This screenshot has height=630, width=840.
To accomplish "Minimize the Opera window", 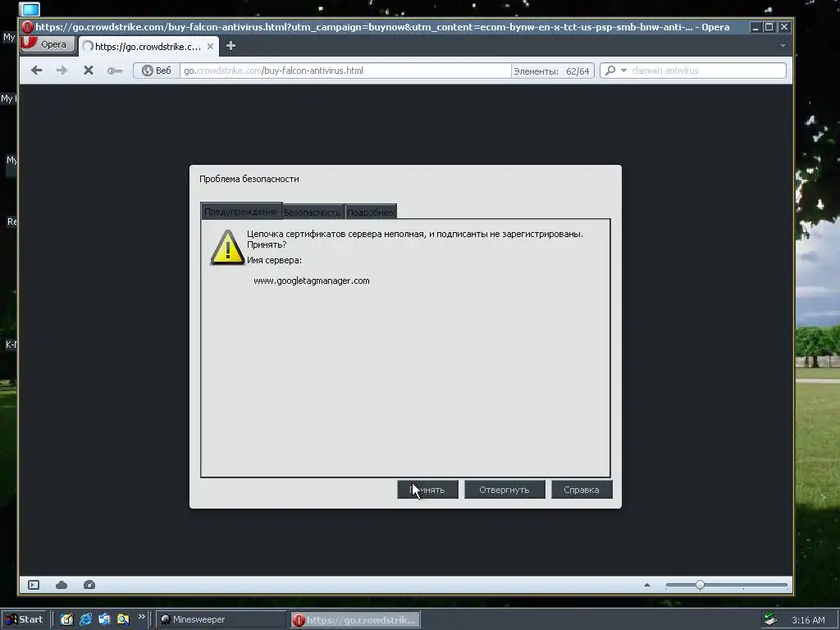I will click(756, 27).
